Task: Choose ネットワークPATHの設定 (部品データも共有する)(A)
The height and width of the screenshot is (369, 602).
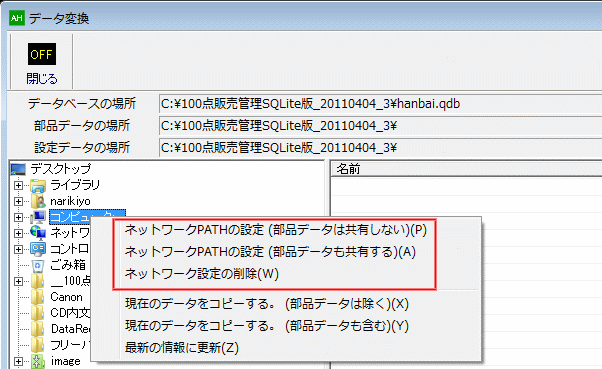Action: point(270,252)
